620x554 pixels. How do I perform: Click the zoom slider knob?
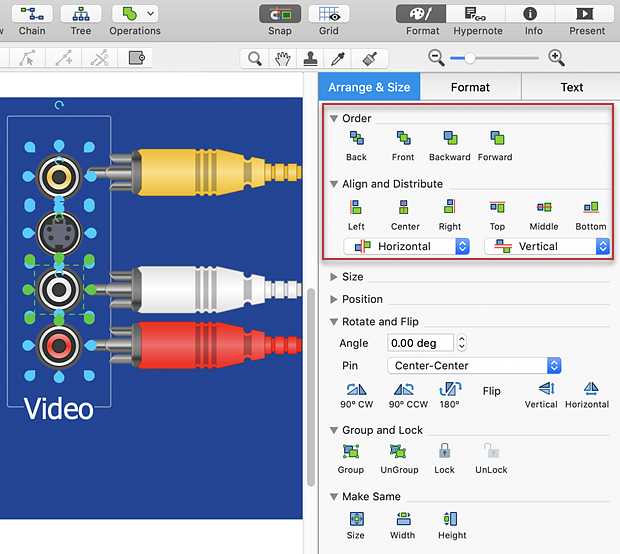pos(470,58)
